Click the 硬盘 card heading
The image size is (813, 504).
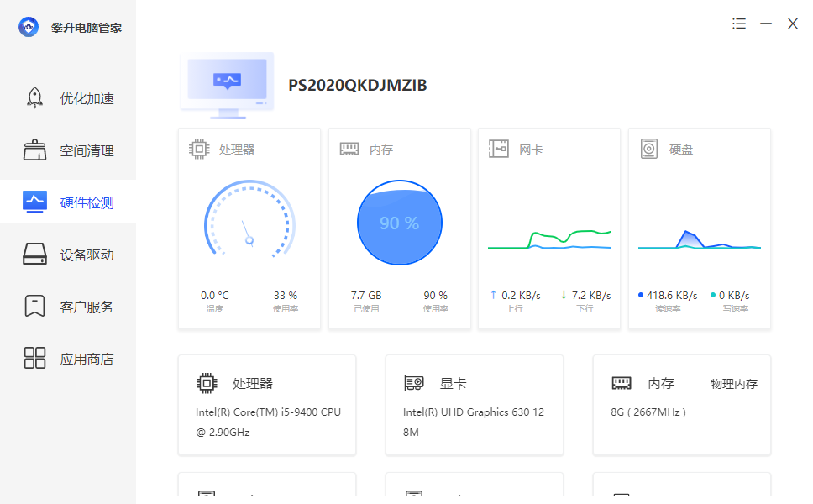coord(681,150)
